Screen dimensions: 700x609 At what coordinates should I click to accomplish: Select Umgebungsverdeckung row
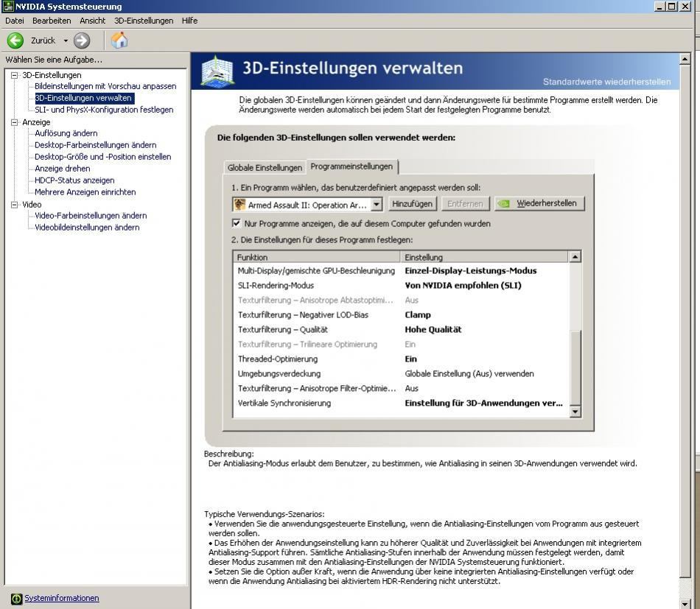[x=401, y=374]
